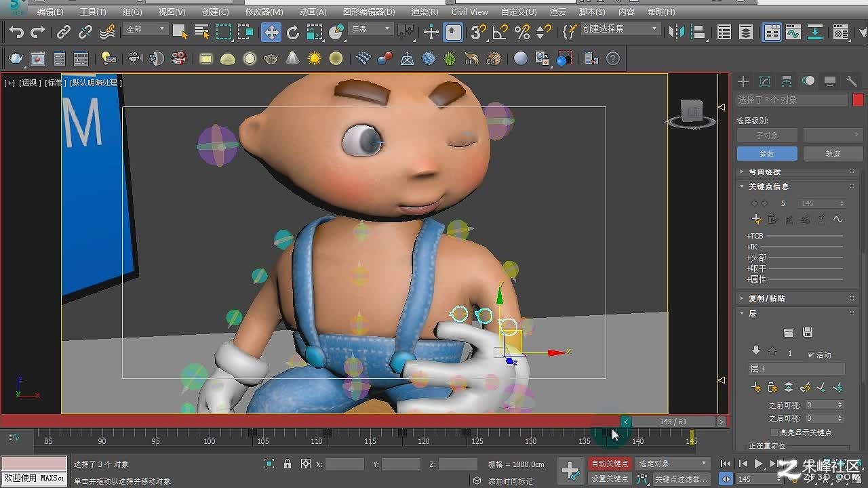Screen dimensions: 868x488
Task: Save the layer collection icon
Action: pyautogui.click(x=808, y=333)
